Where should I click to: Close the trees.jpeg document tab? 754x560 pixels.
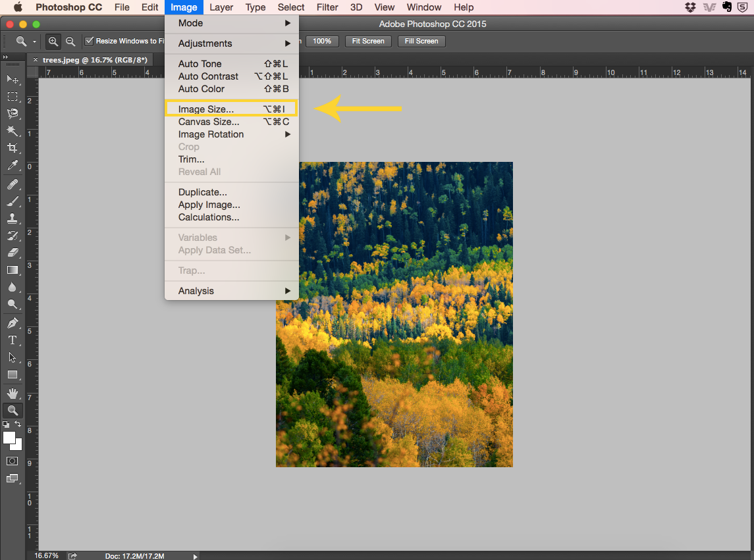coord(36,60)
